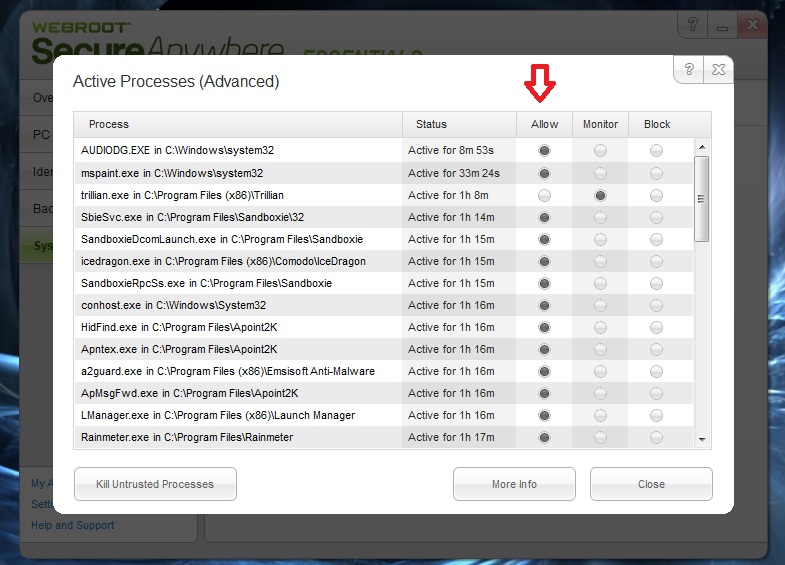Image resolution: width=785 pixels, height=565 pixels.
Task: Block the trillian.exe process
Action: pyautogui.click(x=656, y=195)
